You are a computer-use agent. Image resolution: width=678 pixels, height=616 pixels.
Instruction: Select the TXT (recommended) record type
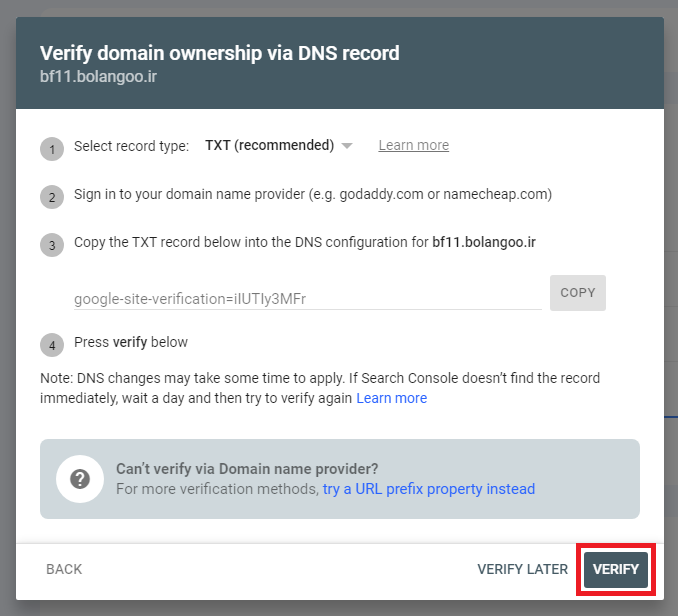coord(269,145)
